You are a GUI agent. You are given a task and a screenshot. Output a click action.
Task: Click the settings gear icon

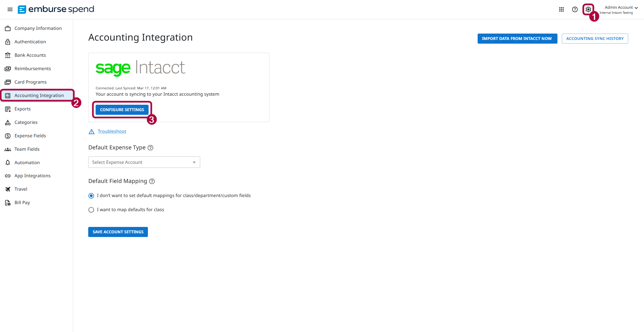coord(588,9)
